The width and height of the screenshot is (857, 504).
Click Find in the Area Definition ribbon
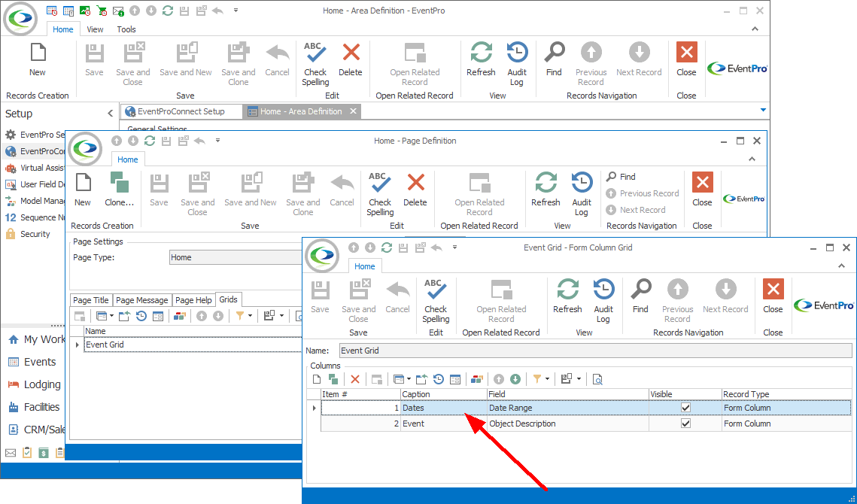(554, 60)
